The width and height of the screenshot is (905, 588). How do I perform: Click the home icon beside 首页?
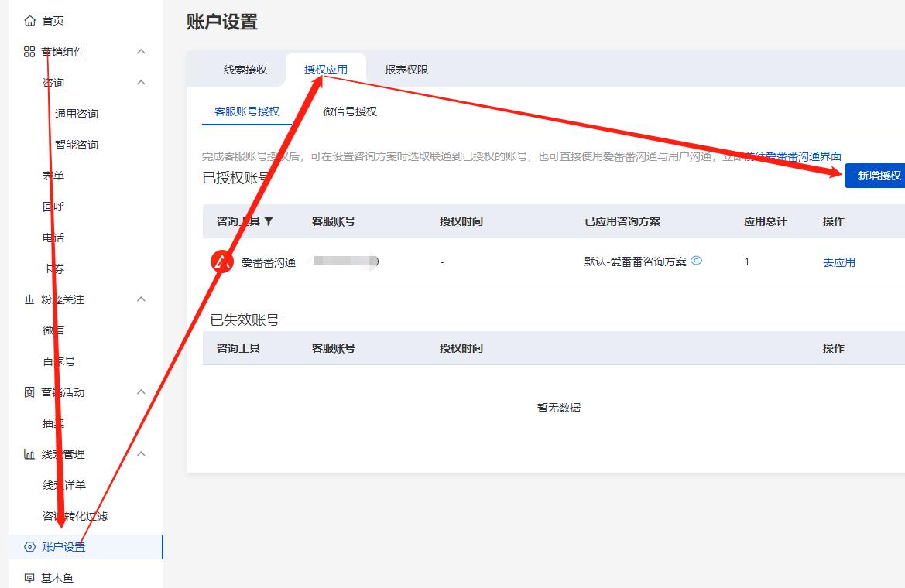29,21
